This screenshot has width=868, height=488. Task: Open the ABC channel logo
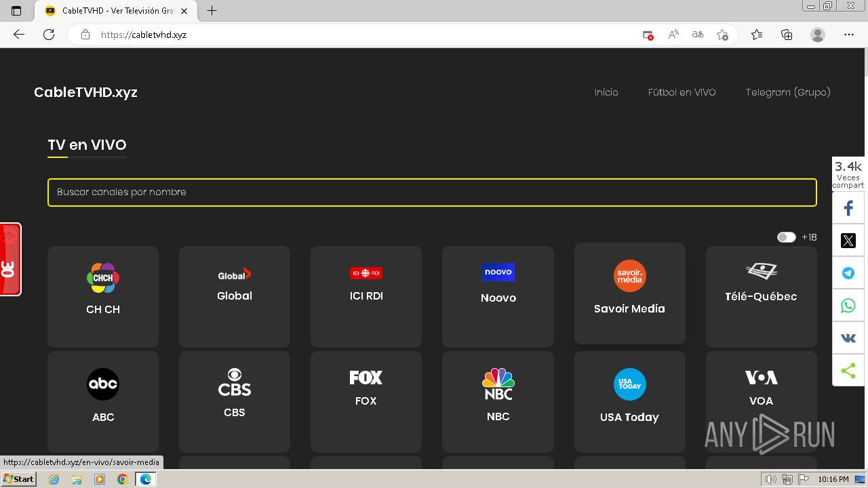pyautogui.click(x=103, y=384)
